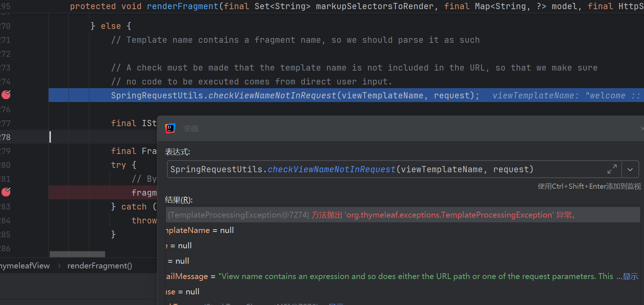Toggle the breakpoint beside the catch block
This screenshot has width=644, height=305.
pyautogui.click(x=6, y=192)
